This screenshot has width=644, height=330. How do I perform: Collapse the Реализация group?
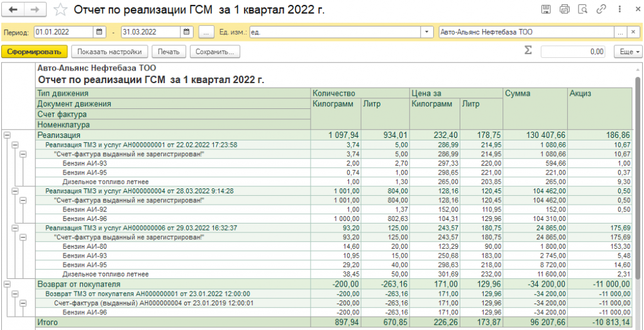[8, 135]
